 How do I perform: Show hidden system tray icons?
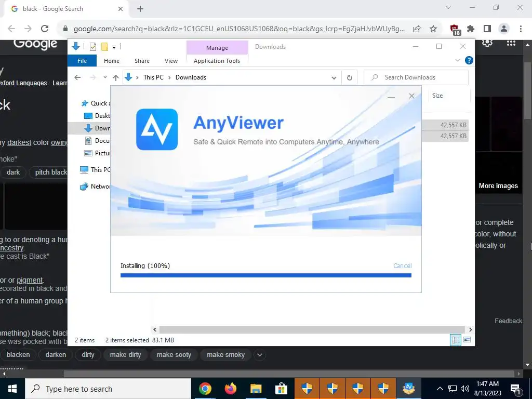pos(440,389)
